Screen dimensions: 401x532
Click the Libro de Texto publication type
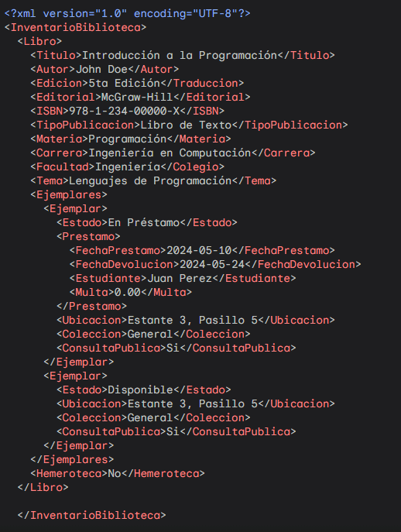tap(186, 125)
